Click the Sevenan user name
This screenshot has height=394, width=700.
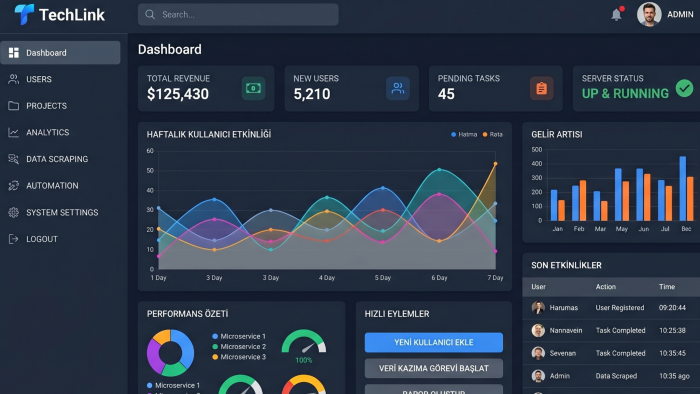[562, 353]
